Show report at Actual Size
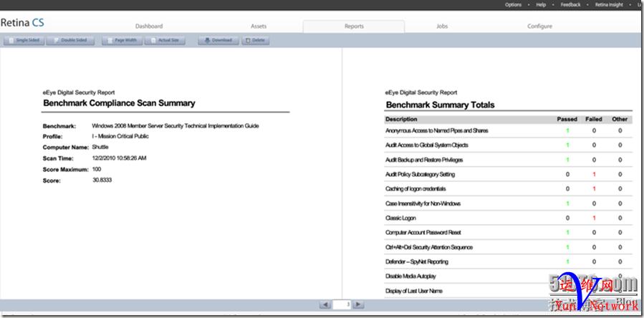Image resolution: width=644 pixels, height=318 pixels. (x=165, y=40)
